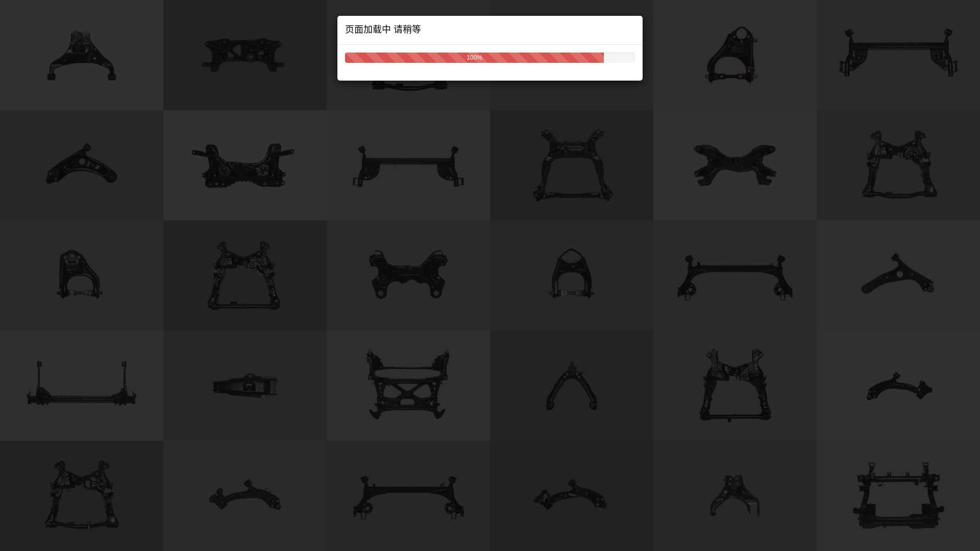Screen dimensions: 980x551
Task: Select the flat crossmember beside first control arm
Action: point(243,55)
